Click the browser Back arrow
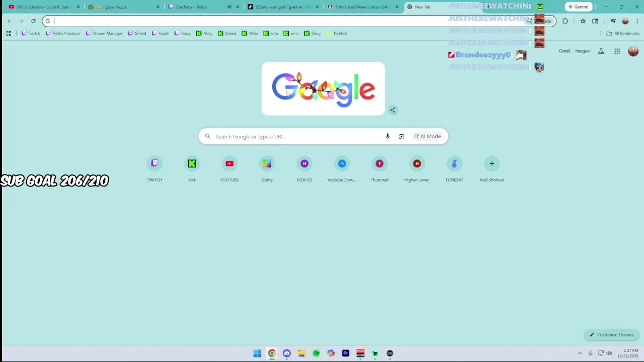This screenshot has height=362, width=644. click(9, 21)
